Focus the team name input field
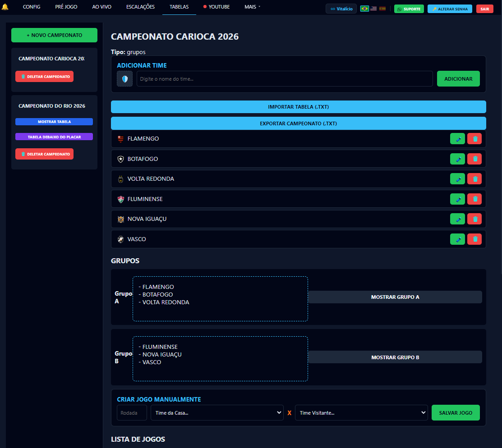The height and width of the screenshot is (448, 502). 285,79
